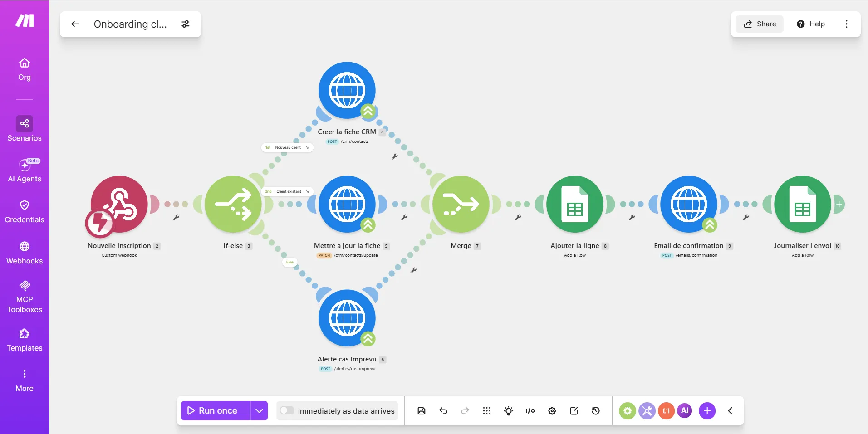Open the Merge module
The height and width of the screenshot is (434, 868).
click(461, 204)
